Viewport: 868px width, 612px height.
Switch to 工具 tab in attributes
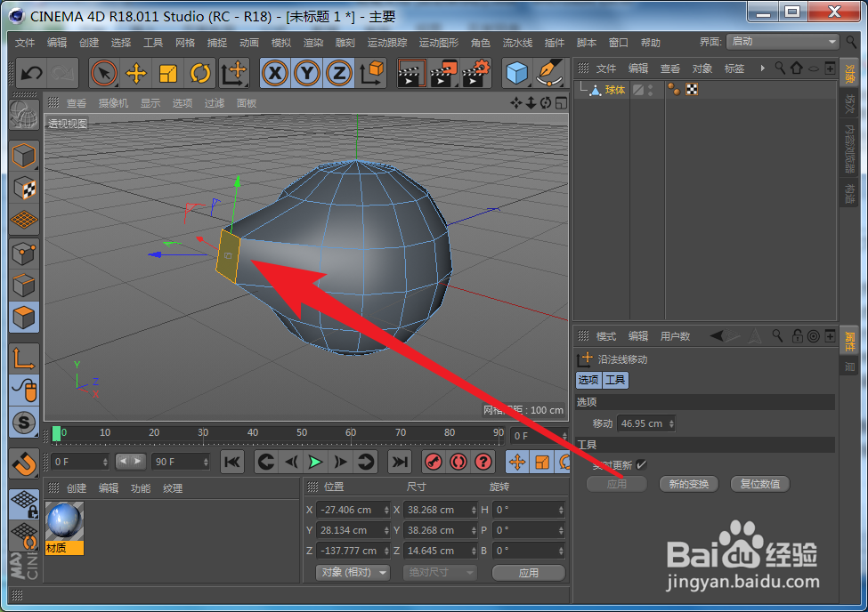pos(615,380)
